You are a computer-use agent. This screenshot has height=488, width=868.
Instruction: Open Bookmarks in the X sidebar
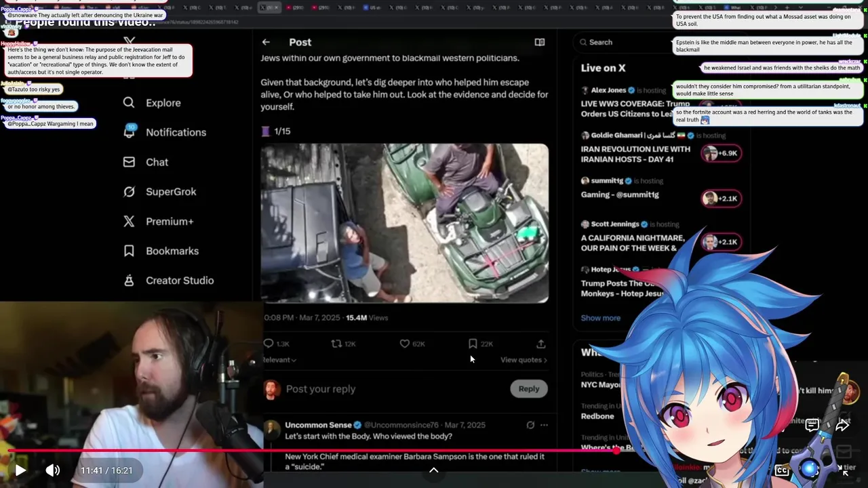pos(161,251)
